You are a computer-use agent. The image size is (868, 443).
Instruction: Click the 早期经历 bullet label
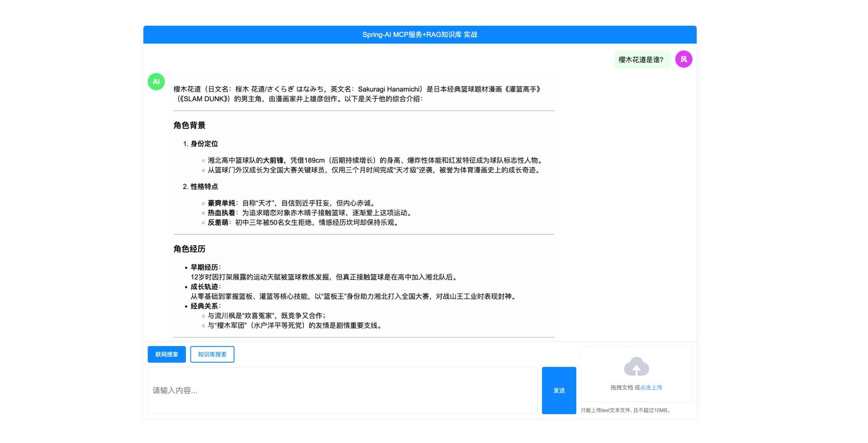point(204,267)
